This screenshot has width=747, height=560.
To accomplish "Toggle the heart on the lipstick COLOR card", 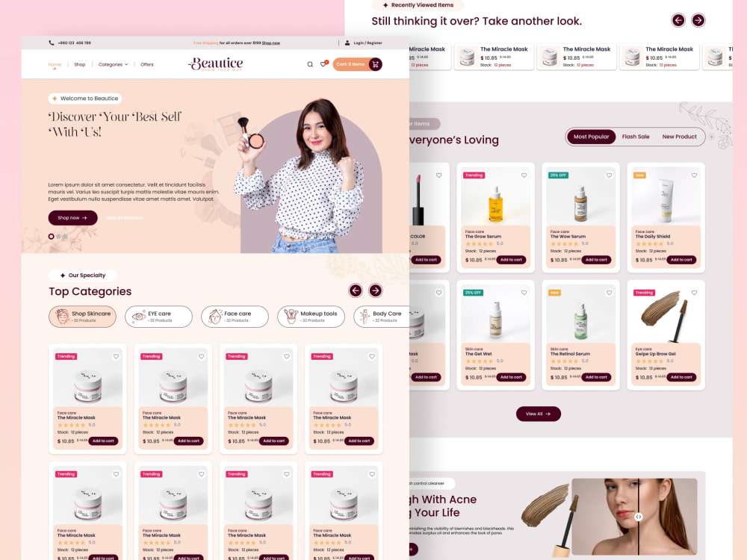I will (438, 175).
